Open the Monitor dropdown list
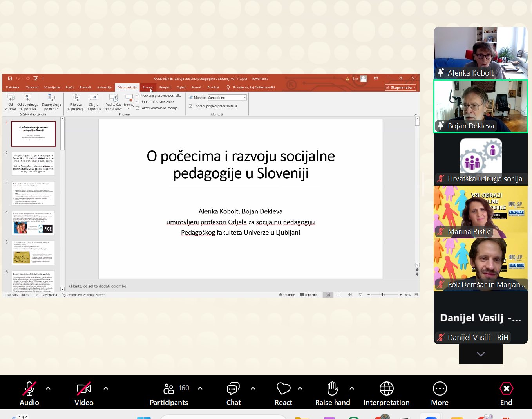Image resolution: width=532 pixels, height=419 pixels. coord(244,98)
